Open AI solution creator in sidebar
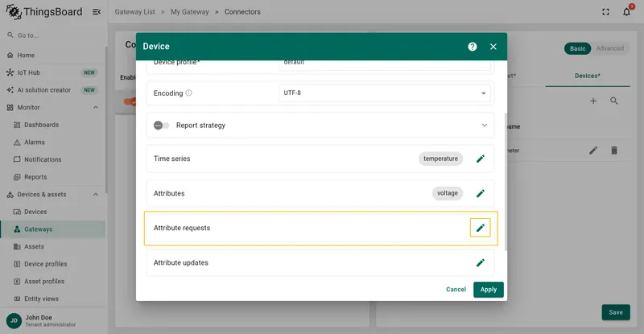The image size is (644, 334). (x=52, y=90)
